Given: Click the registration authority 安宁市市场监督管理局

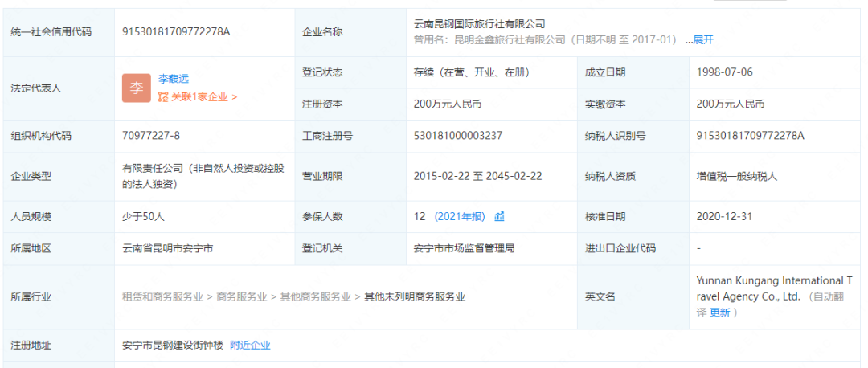Looking at the screenshot, I should click(x=464, y=248).
